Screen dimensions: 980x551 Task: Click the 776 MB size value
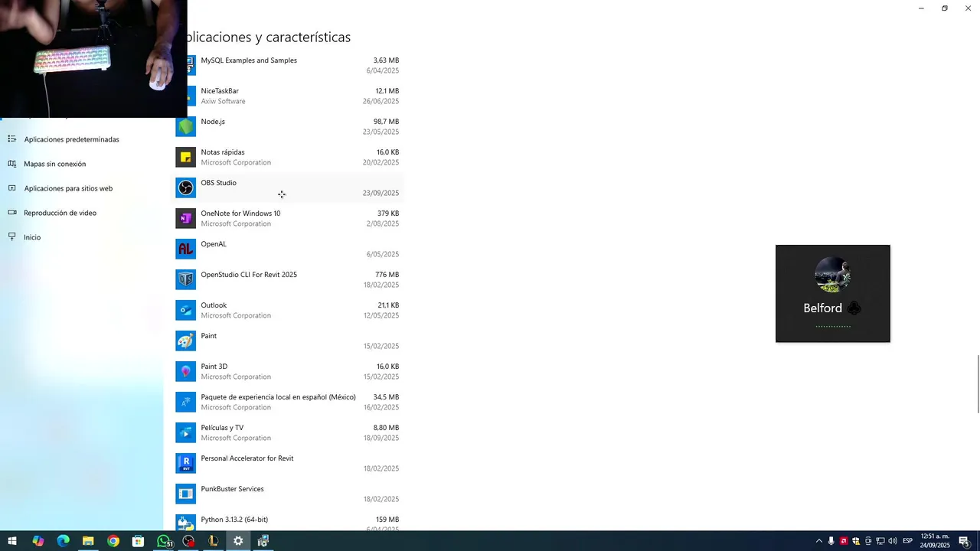click(x=387, y=275)
